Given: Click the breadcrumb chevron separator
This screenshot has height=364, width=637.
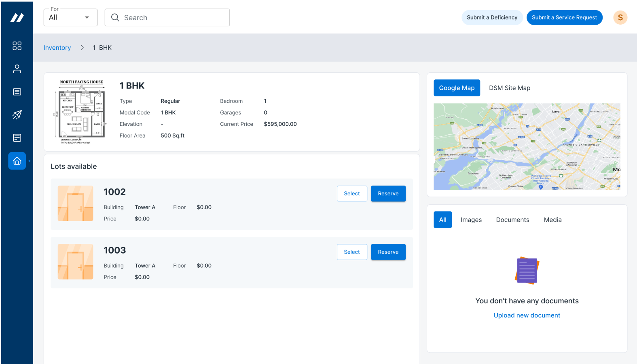Looking at the screenshot, I should coord(82,48).
